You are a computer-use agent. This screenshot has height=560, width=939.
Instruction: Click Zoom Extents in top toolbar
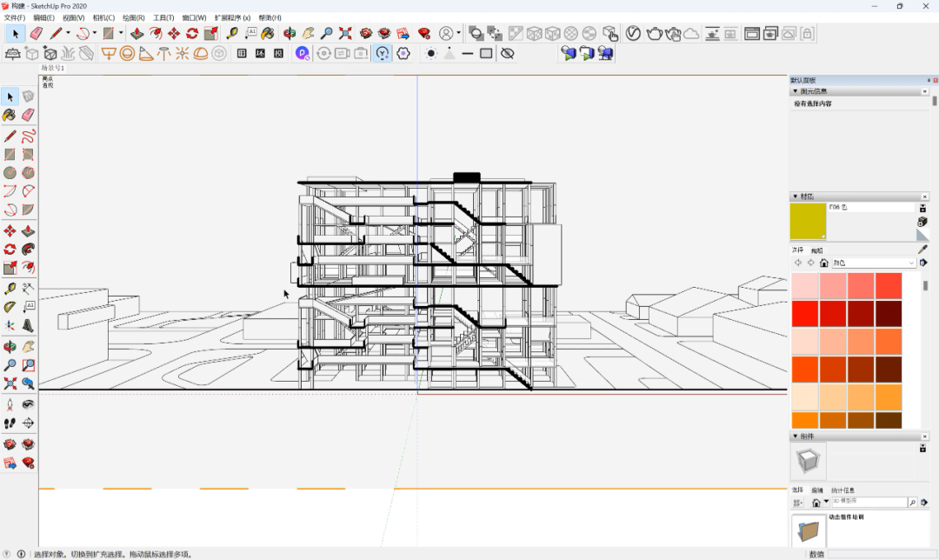(x=345, y=34)
